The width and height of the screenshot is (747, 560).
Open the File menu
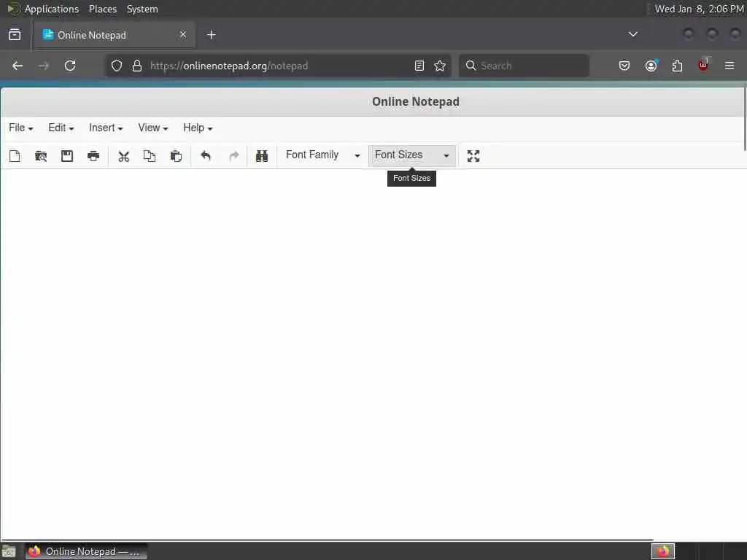(21, 128)
